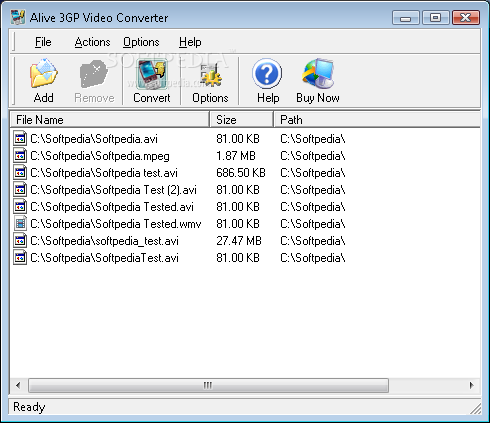The height and width of the screenshot is (423, 490).
Task: Click the file icon beside softpedia_test.avi
Action: tap(20, 240)
